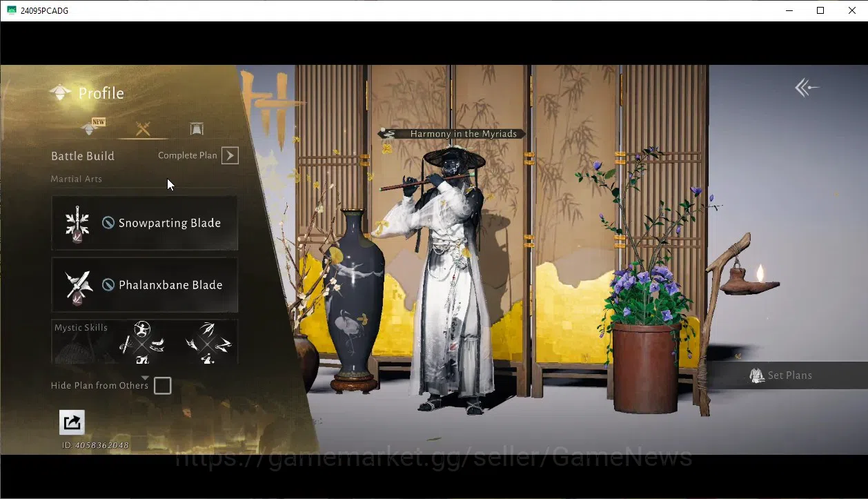This screenshot has height=499, width=868.
Task: Select the first Mystic Skills icon cluster
Action: click(142, 343)
